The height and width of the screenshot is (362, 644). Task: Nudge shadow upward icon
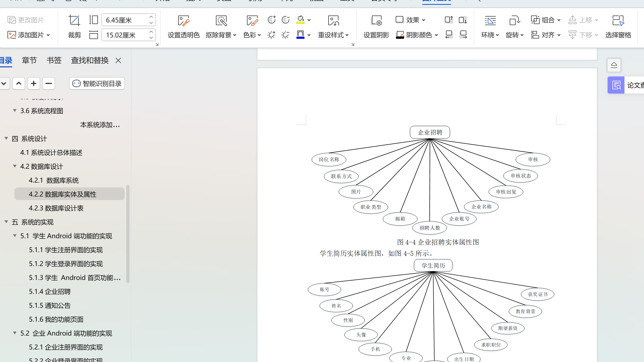click(x=449, y=20)
